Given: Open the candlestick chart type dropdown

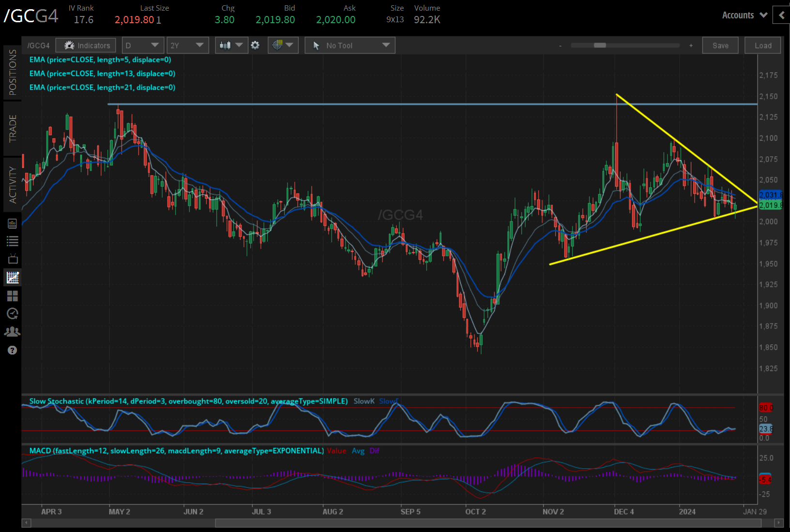Looking at the screenshot, I should point(231,45).
